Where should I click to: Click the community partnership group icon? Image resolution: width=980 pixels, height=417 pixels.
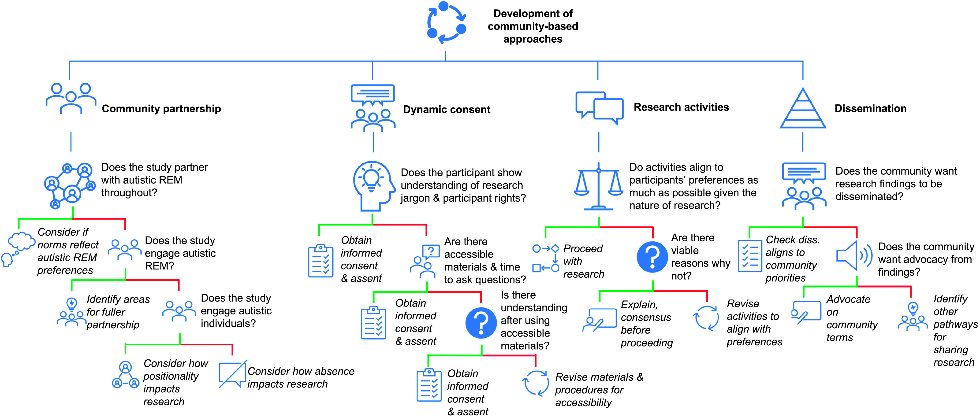(63, 94)
